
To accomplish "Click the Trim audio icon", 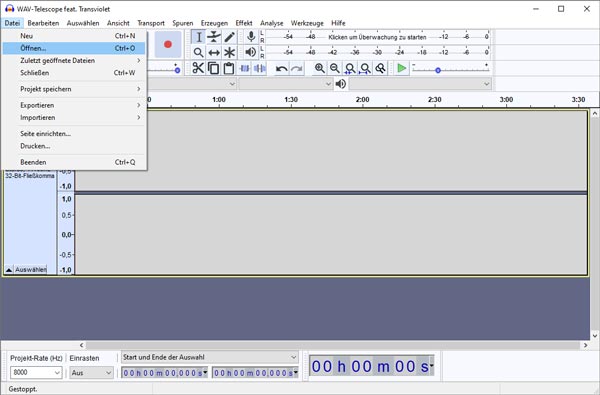I will [x=245, y=68].
